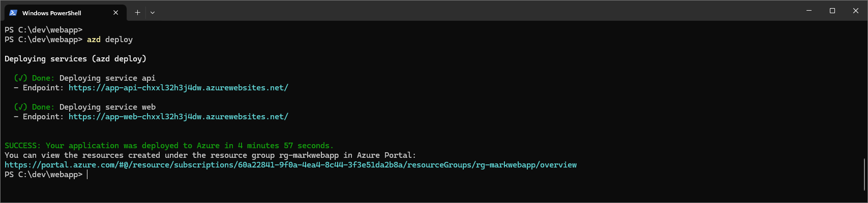Image resolution: width=868 pixels, height=203 pixels.
Task: Click the green checkmark beside service web
Action: pos(20,107)
